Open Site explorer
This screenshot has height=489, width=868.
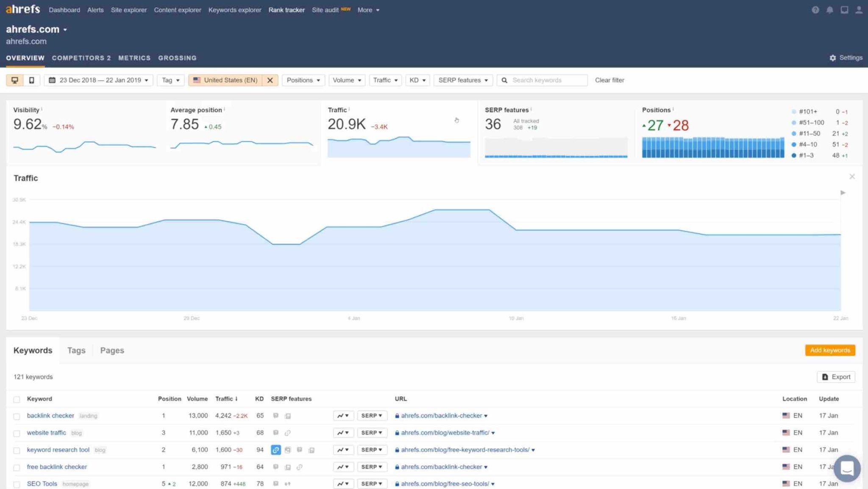tap(129, 10)
